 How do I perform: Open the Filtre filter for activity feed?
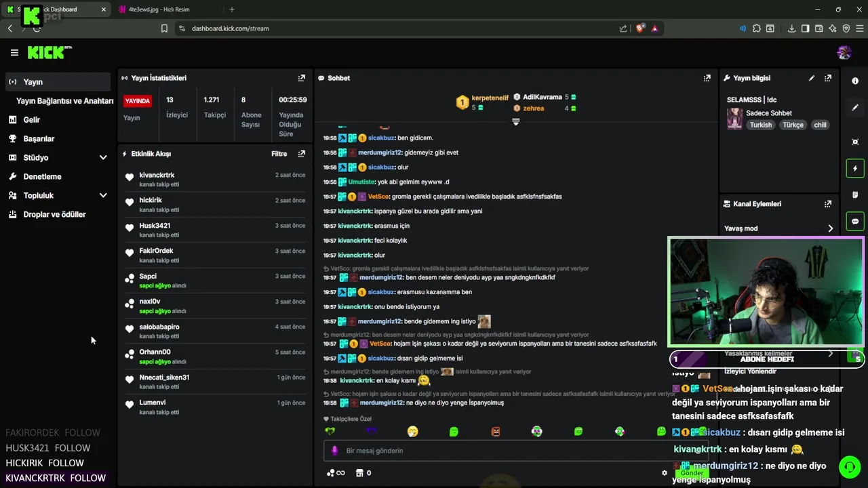click(x=279, y=154)
